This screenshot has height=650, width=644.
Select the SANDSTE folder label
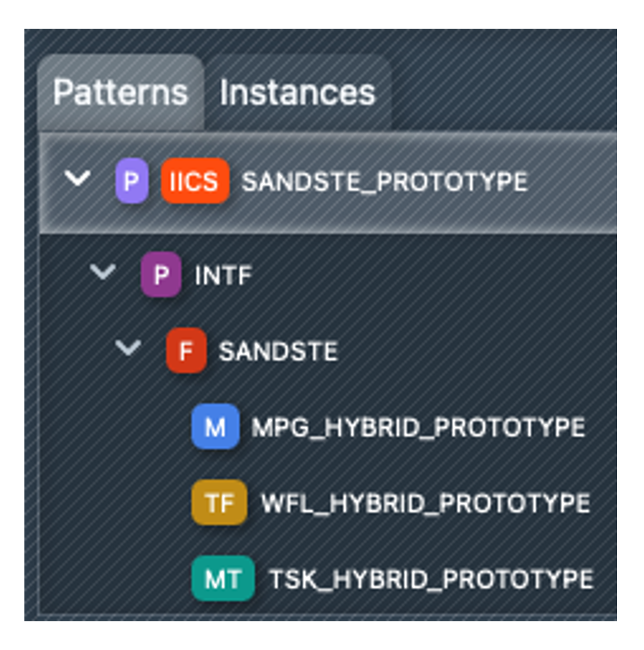(278, 352)
